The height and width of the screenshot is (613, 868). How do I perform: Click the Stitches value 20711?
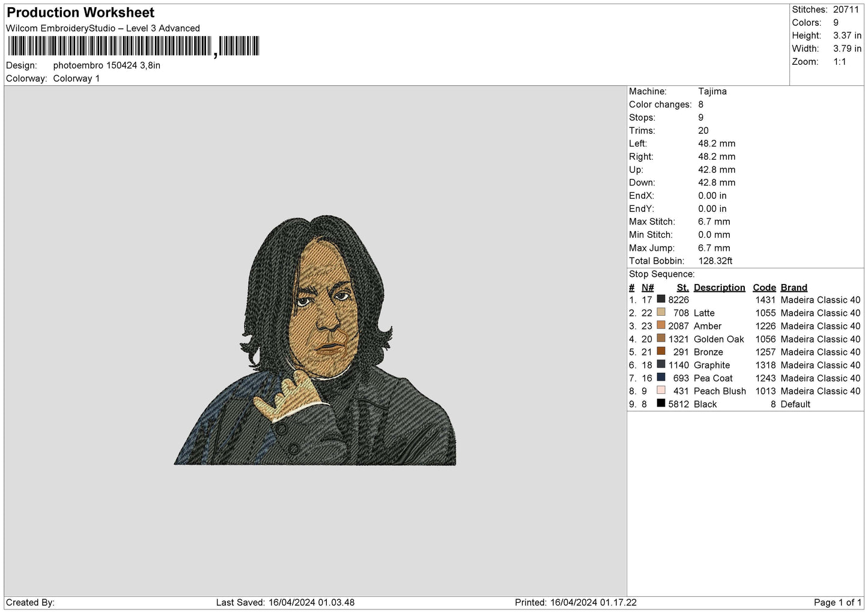[846, 10]
